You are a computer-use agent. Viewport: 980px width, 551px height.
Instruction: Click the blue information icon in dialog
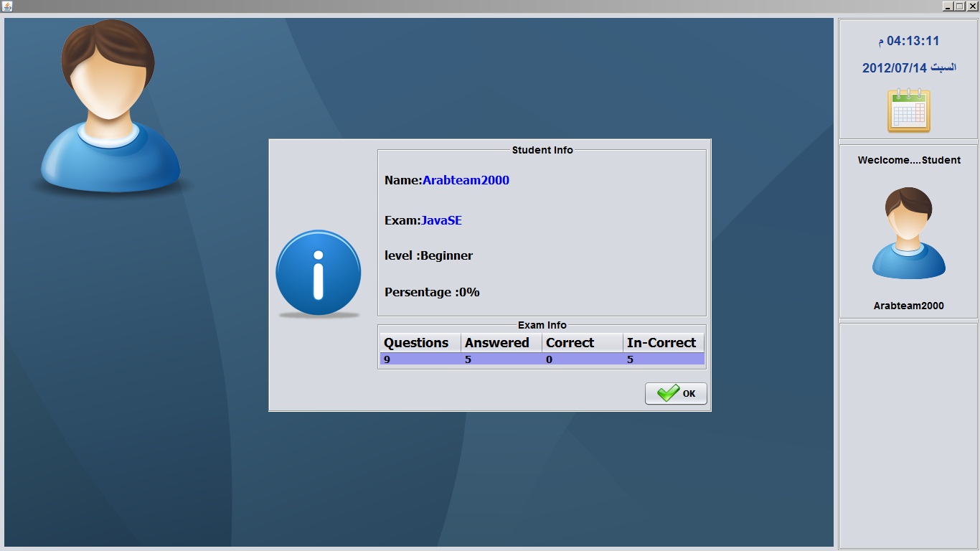[x=319, y=273]
